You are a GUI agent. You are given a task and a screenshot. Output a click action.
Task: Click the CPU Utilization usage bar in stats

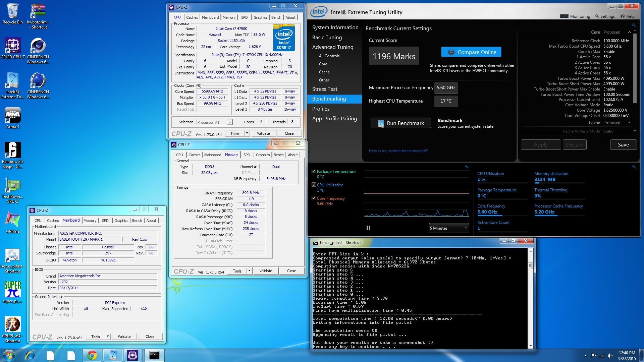click(502, 183)
